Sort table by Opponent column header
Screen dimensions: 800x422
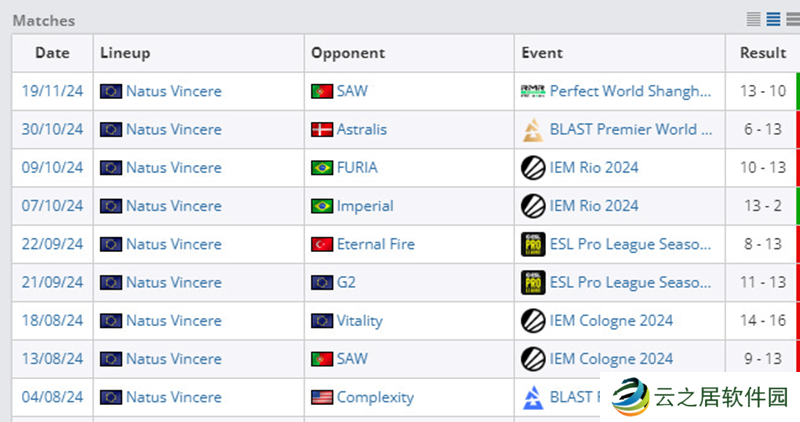[x=348, y=53]
